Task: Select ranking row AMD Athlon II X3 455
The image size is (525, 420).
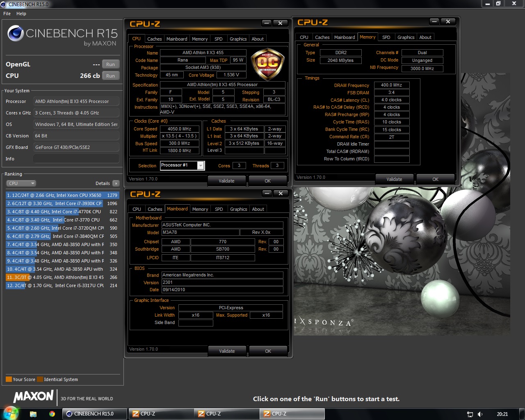Action: (x=62, y=277)
